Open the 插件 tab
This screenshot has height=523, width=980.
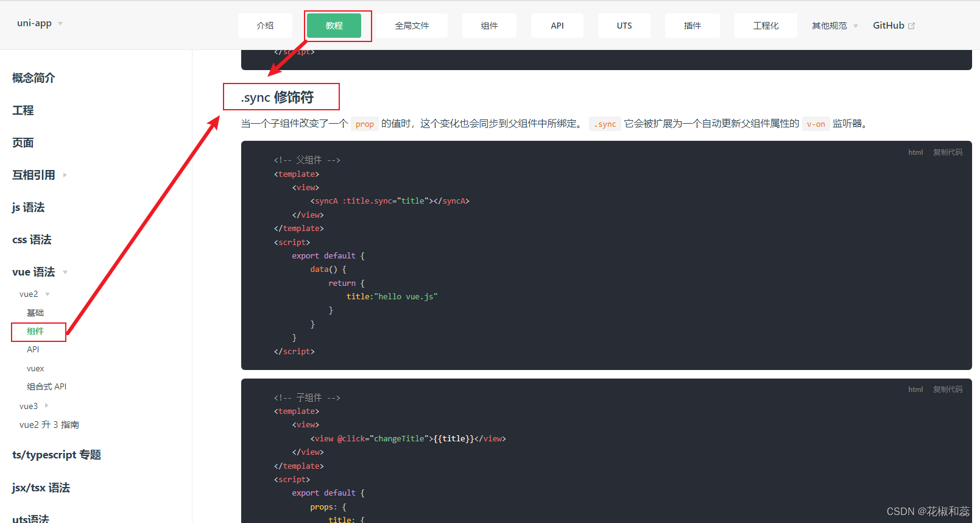(693, 26)
